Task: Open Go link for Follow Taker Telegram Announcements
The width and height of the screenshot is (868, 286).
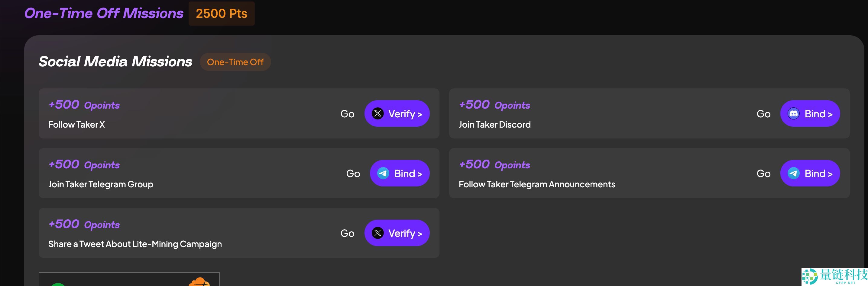Action: point(763,173)
